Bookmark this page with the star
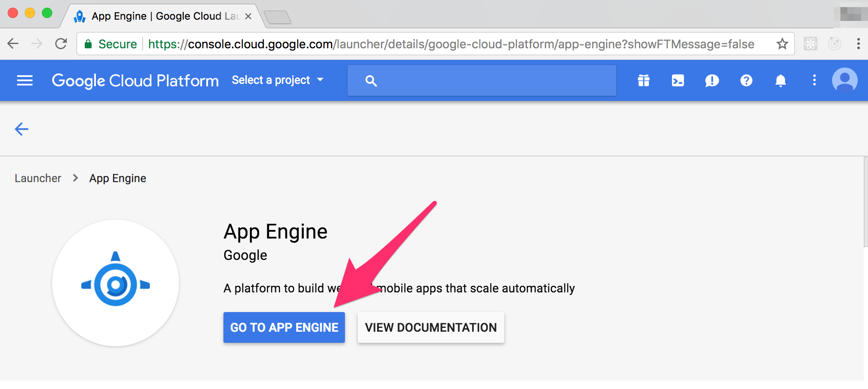Viewport: 868px width, 389px height. 782,44
